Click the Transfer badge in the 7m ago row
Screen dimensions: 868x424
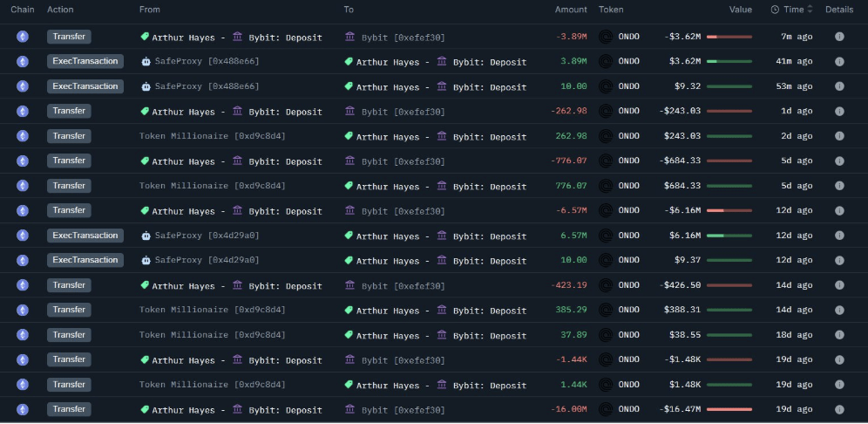(x=69, y=37)
